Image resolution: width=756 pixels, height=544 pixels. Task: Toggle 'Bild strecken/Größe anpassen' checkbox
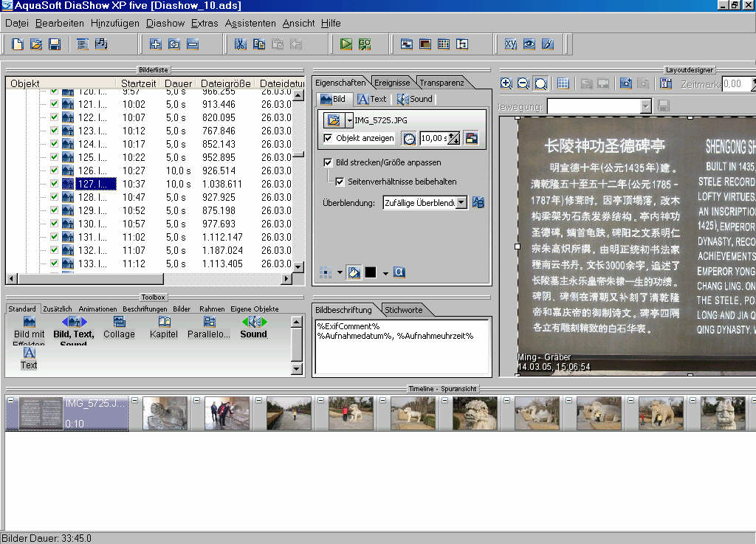click(329, 162)
